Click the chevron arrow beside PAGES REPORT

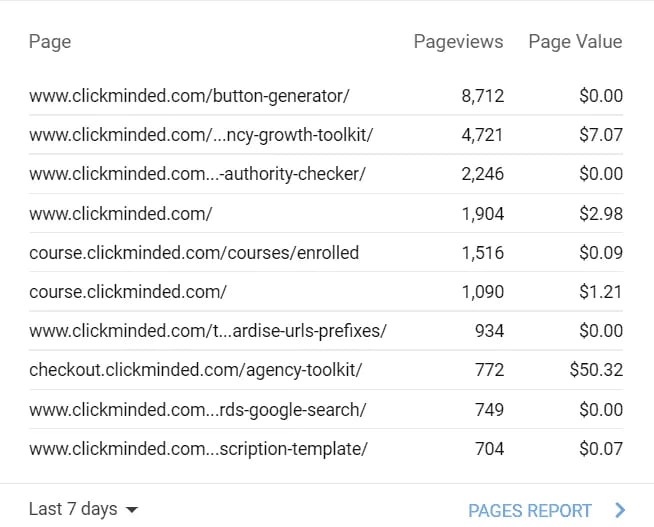click(621, 510)
